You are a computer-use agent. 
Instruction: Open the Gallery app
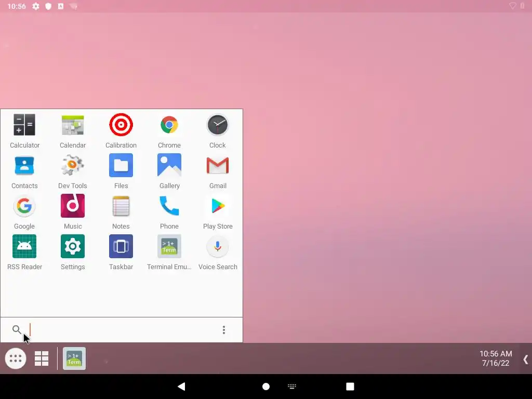tap(169, 171)
